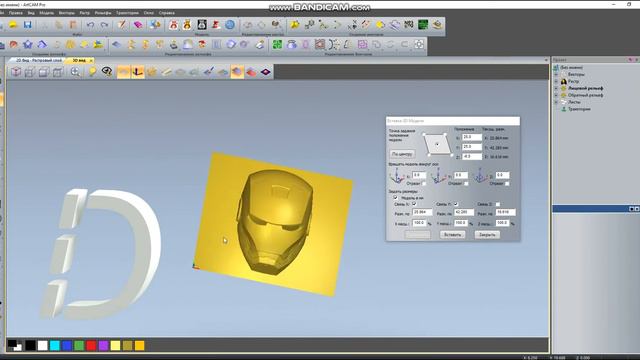Click the Вставить button in dialog
Viewport: 640px width, 360px height.
point(452,235)
